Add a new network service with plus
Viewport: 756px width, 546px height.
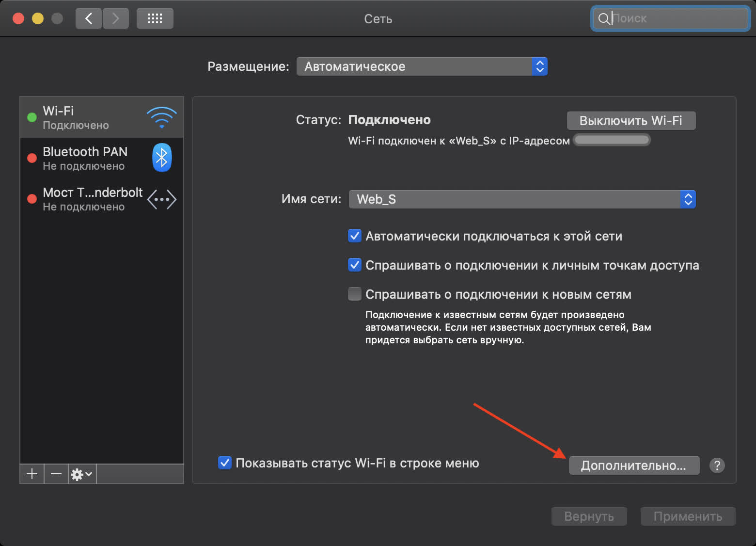[x=32, y=474]
